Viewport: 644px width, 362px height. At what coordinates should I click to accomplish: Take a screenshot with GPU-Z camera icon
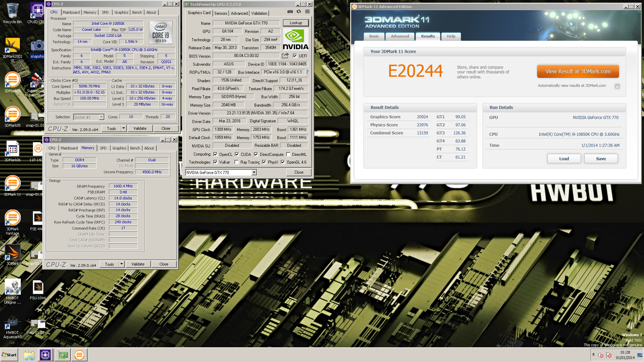pyautogui.click(x=290, y=11)
